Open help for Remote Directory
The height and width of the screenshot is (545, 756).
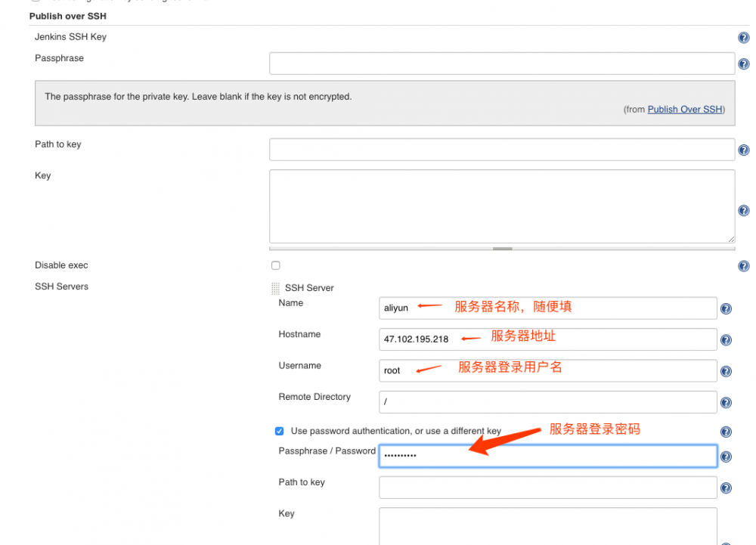click(x=726, y=402)
